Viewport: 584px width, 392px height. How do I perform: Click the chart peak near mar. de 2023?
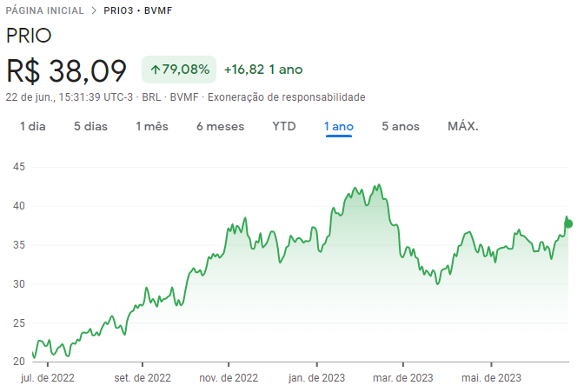pyautogui.click(x=379, y=185)
